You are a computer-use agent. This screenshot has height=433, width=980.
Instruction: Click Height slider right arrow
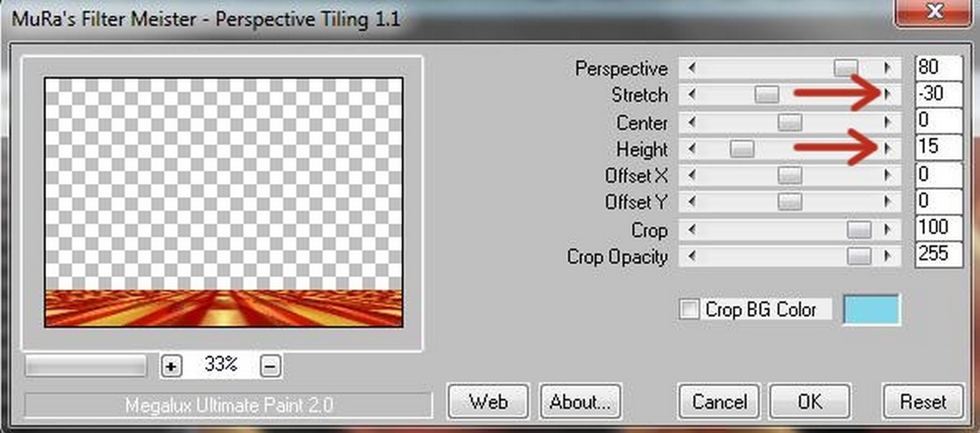pyautogui.click(x=888, y=148)
